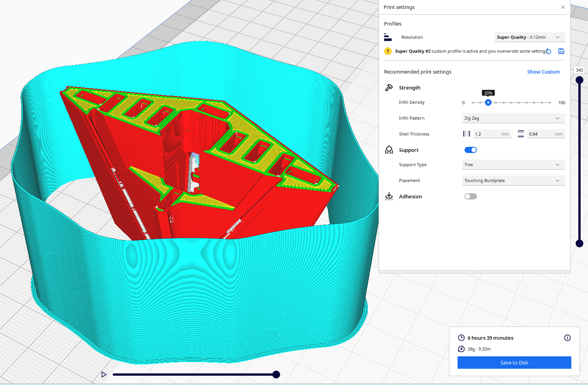Click the print time info icon
This screenshot has width=588, height=385.
tap(567, 338)
